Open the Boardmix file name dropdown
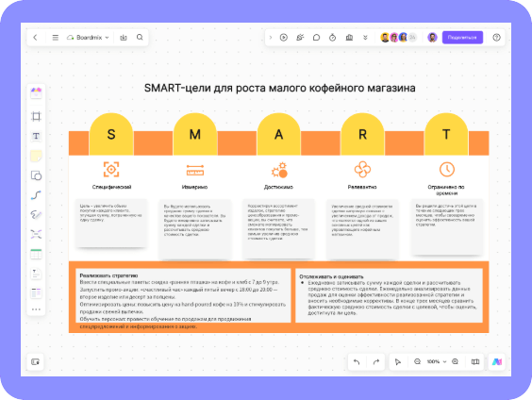The width and height of the screenshot is (532, 400). tap(89, 38)
